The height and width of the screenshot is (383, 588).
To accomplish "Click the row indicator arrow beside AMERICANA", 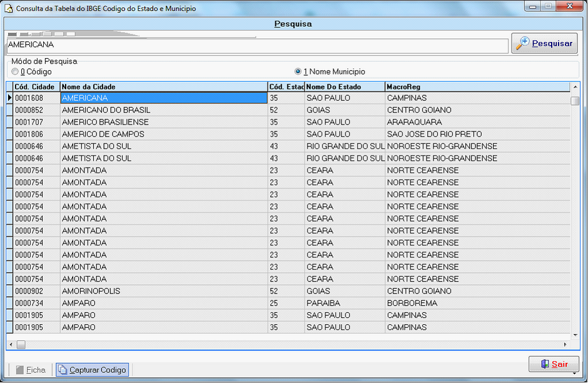I will pos(9,98).
